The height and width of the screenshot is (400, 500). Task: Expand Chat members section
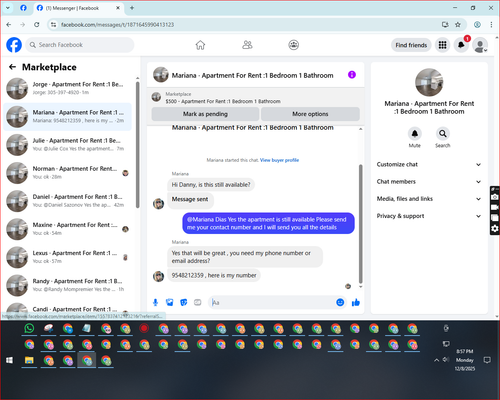[429, 182]
